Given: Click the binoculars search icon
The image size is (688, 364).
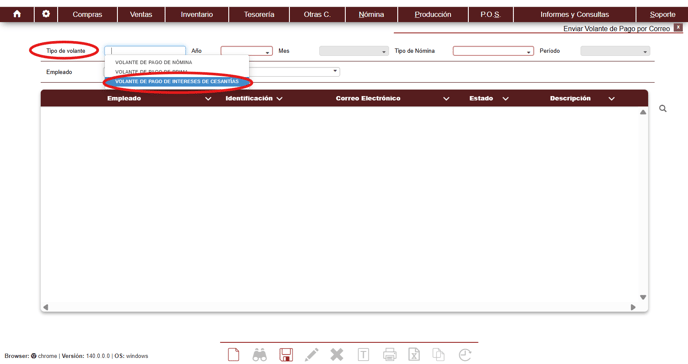Looking at the screenshot, I should coord(259,354).
